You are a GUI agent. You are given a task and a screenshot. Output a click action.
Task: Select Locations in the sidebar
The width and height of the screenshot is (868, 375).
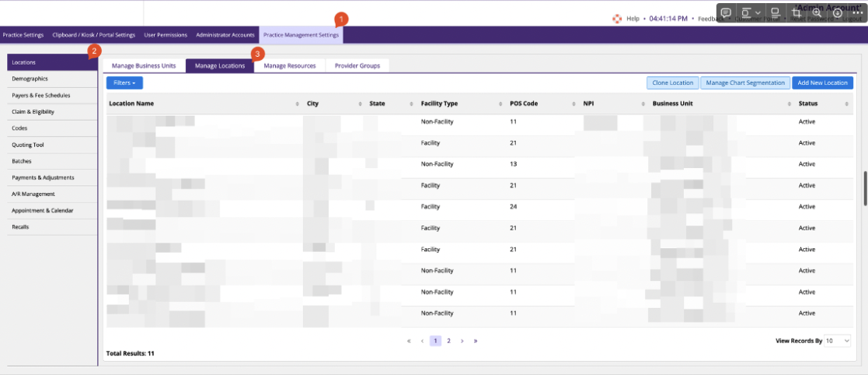[53, 62]
